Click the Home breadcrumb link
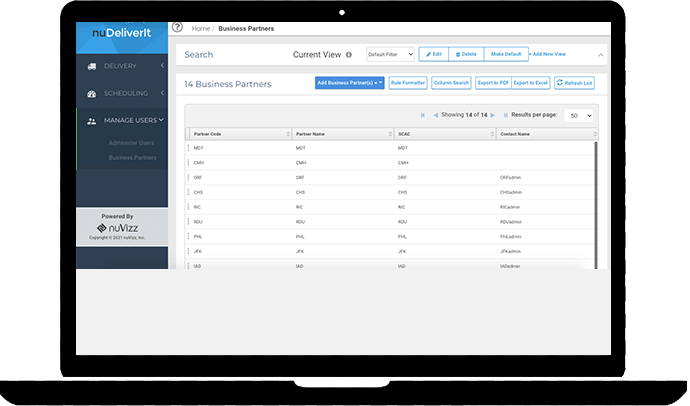The height and width of the screenshot is (406, 690). pyautogui.click(x=201, y=29)
